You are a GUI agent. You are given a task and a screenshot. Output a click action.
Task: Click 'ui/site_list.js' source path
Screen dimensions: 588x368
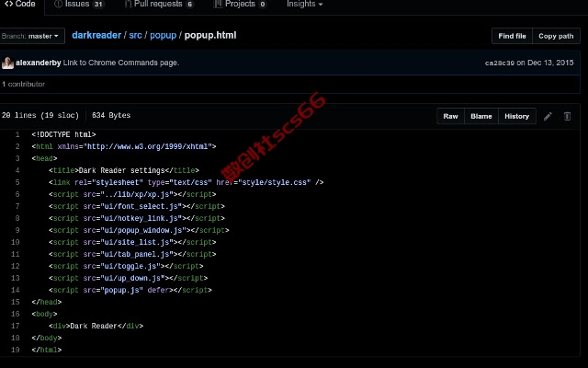[x=137, y=243]
